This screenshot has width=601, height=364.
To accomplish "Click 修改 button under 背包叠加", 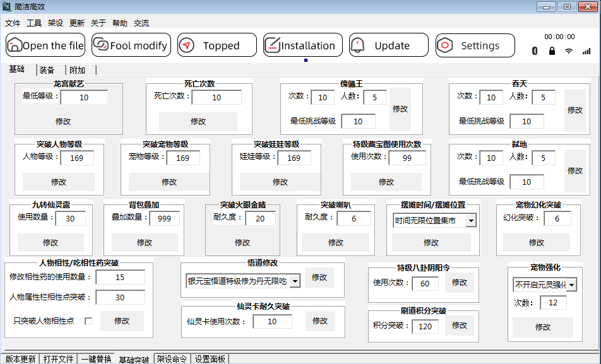I will pos(145,242).
